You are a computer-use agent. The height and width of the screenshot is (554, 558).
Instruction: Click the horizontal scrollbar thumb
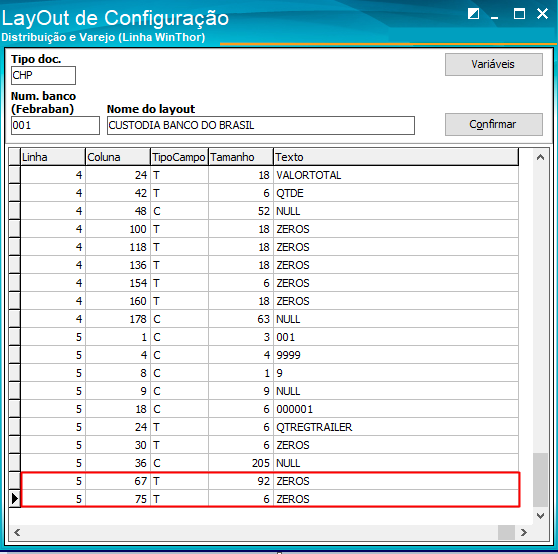(506, 532)
